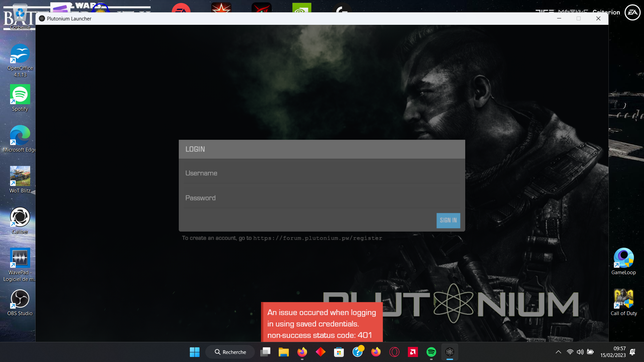Image resolution: width=644 pixels, height=362 pixels.
Task: Open Wi-Fi network settings in the tray
Action: (570, 352)
